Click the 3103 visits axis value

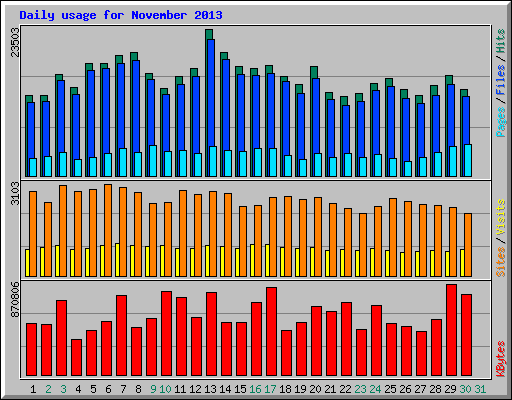coord(15,193)
